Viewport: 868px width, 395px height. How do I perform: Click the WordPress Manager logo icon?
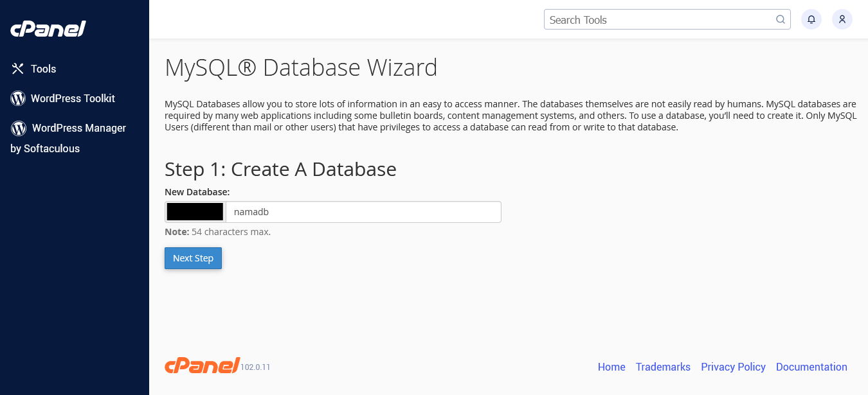pos(19,128)
